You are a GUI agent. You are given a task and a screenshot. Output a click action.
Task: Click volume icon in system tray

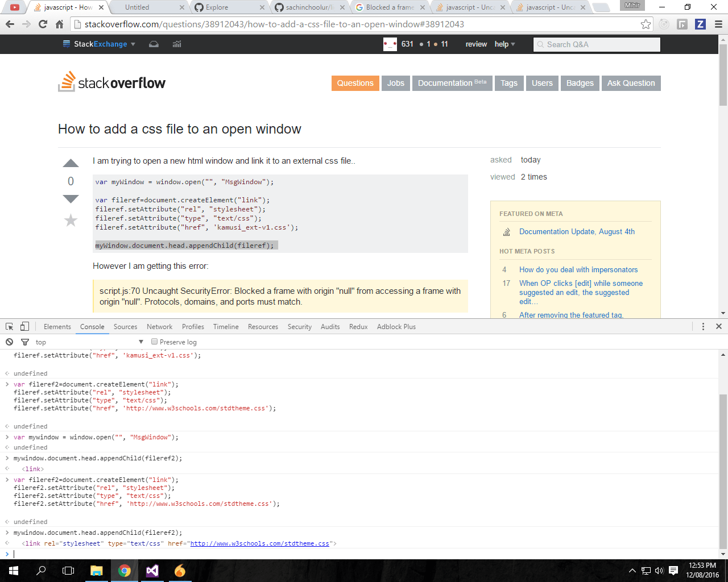tap(660, 571)
